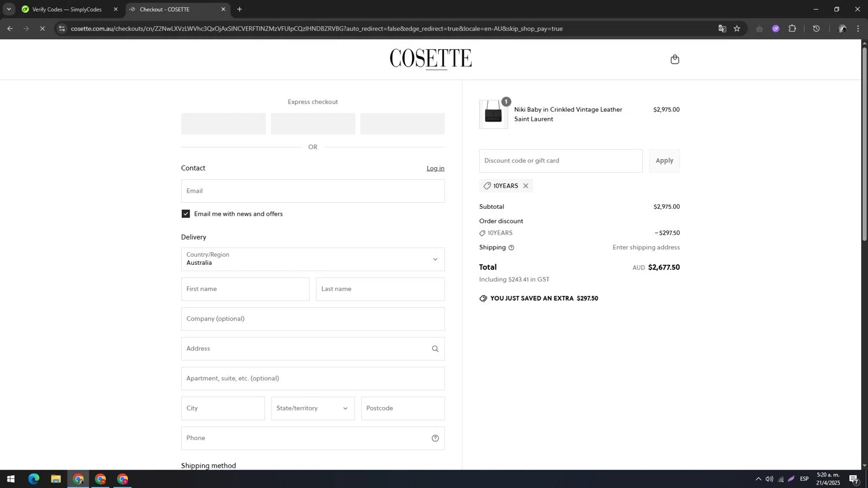Screen dimensions: 868x488
Task: Open the browser extensions puzzle icon
Action: coord(792,28)
